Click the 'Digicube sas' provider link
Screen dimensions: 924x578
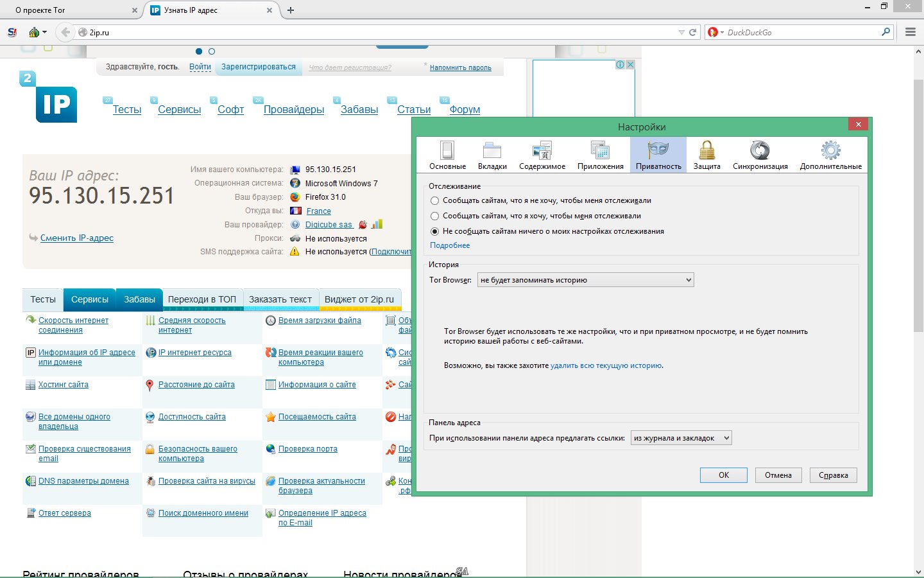click(329, 225)
